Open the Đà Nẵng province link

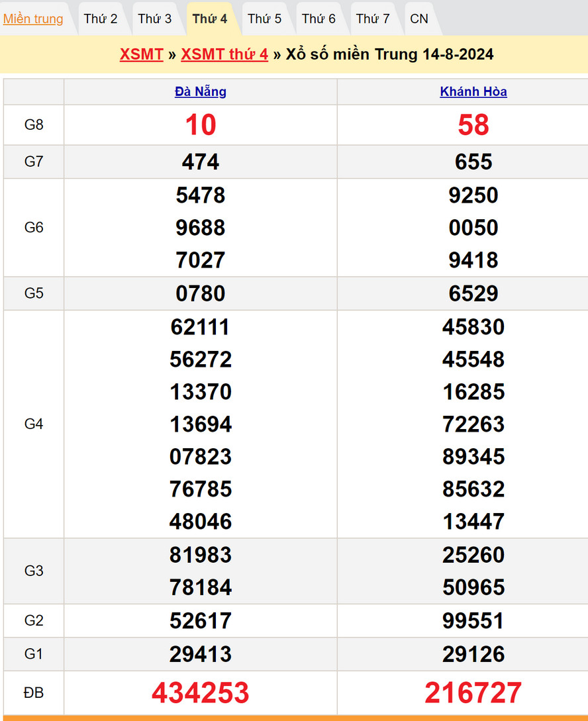pyautogui.click(x=201, y=92)
